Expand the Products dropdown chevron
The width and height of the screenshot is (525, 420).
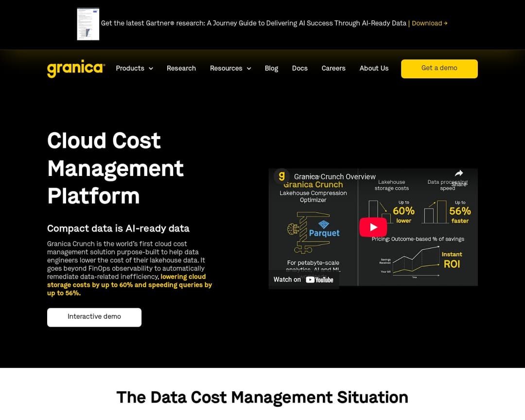click(x=151, y=69)
